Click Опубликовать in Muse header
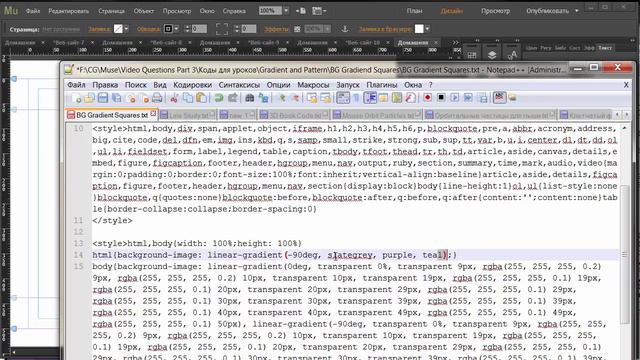 pyautogui.click(x=547, y=11)
